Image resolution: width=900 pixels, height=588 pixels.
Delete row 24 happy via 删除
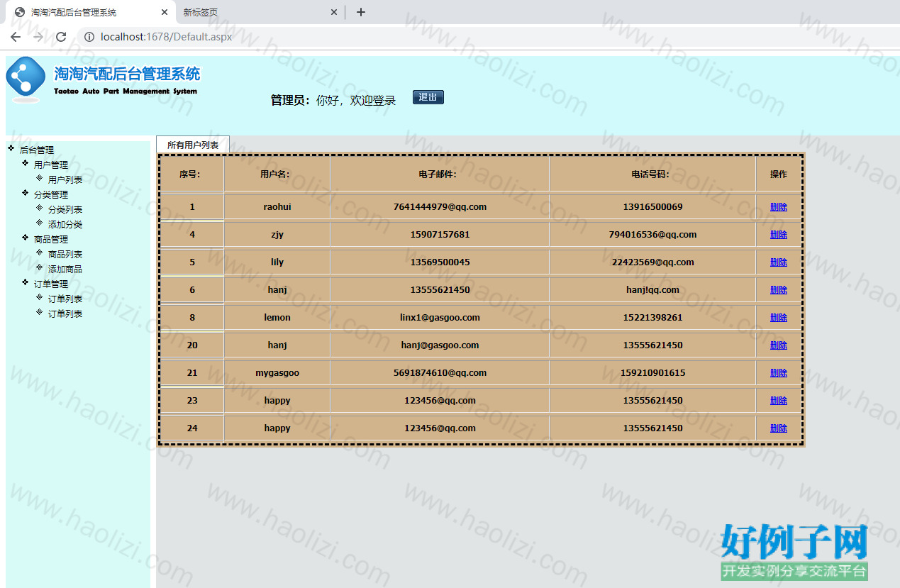779,428
